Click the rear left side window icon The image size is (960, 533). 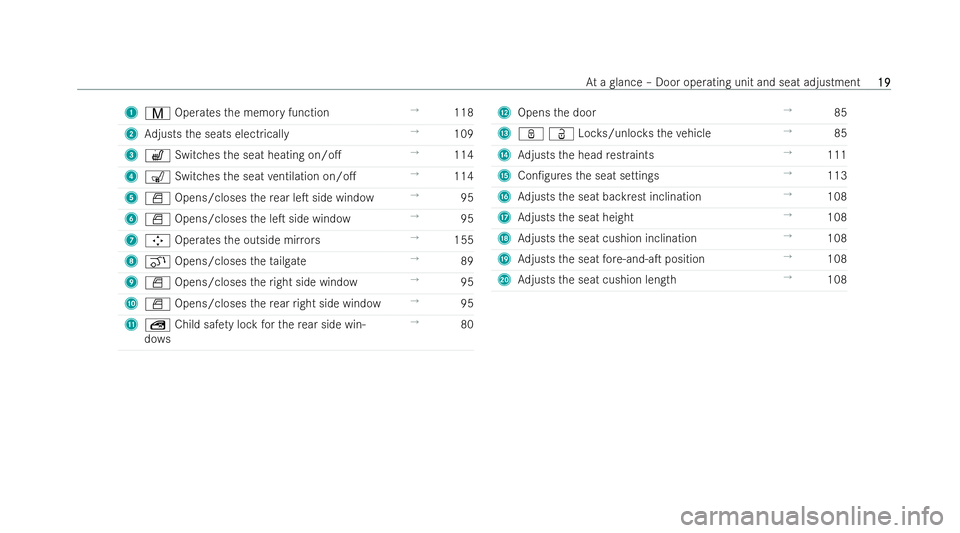(x=157, y=198)
